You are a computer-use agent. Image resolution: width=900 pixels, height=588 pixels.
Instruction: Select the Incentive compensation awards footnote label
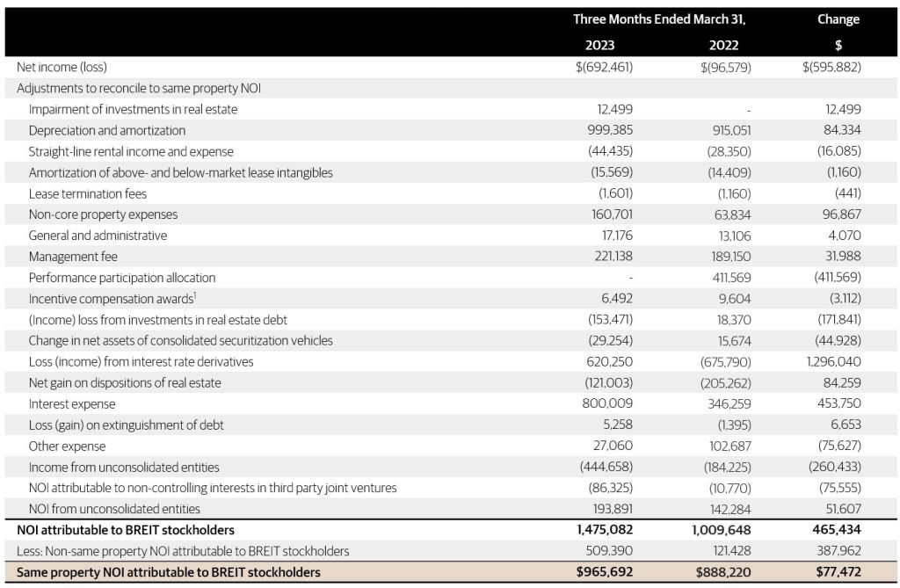112,299
